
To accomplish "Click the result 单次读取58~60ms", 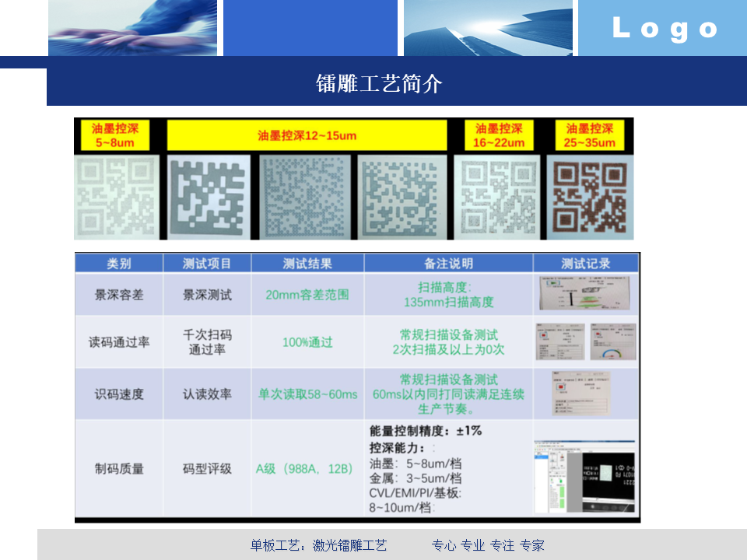I will click(x=307, y=394).
